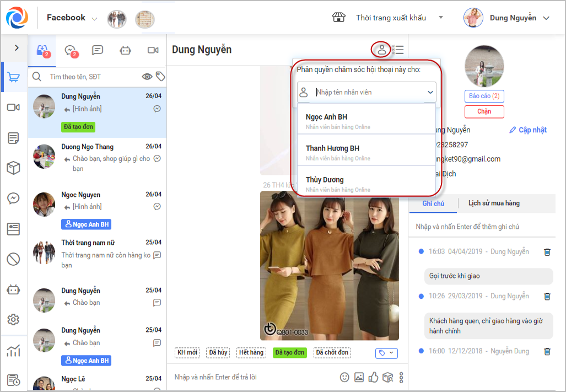The height and width of the screenshot is (392, 566).
Task: Delete the 29/03/2019 note
Action: pyautogui.click(x=547, y=297)
